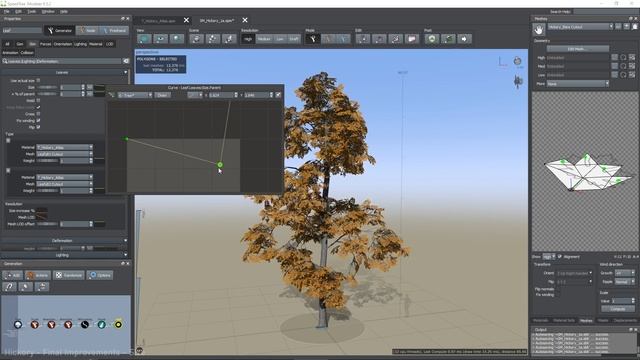Toggle the Flip checkbox in Leaves section
Screen dimensions: 640x360
pyautogui.click(x=38, y=127)
